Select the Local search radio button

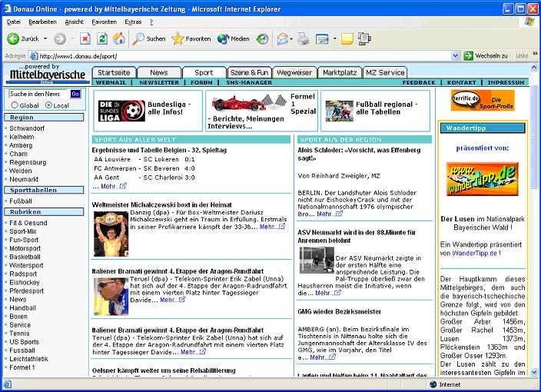click(x=48, y=105)
